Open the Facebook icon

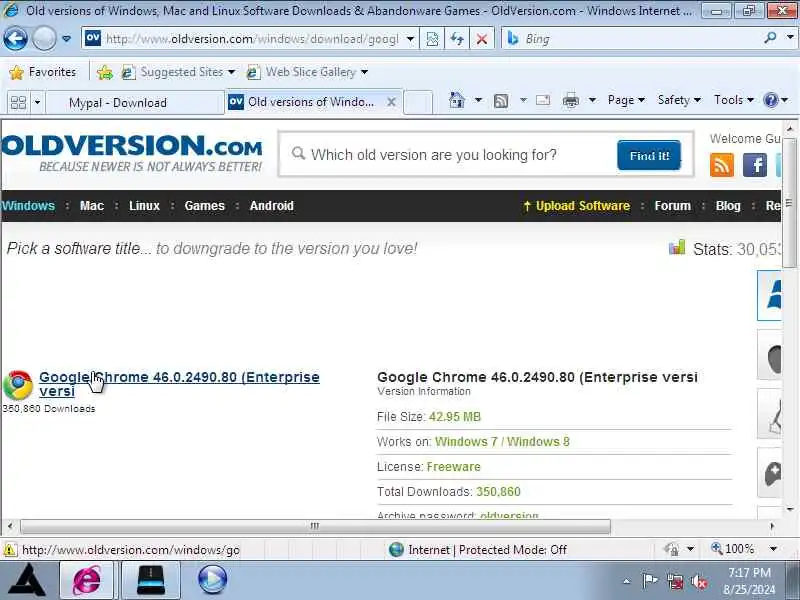(x=755, y=165)
